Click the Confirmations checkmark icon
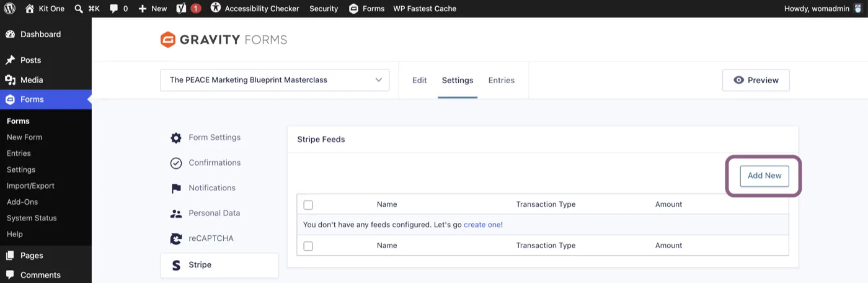The height and width of the screenshot is (283, 868). click(x=176, y=163)
